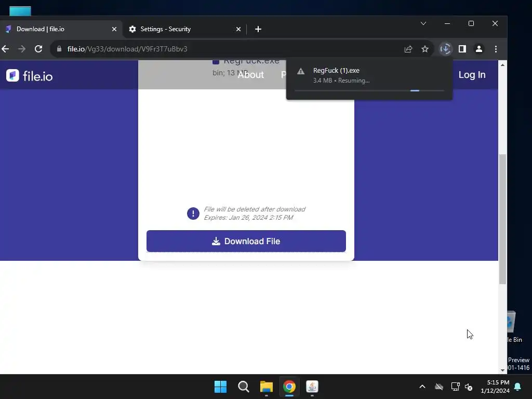This screenshot has height=399, width=532.
Task: Show hidden system tray icons
Action: tap(422, 387)
